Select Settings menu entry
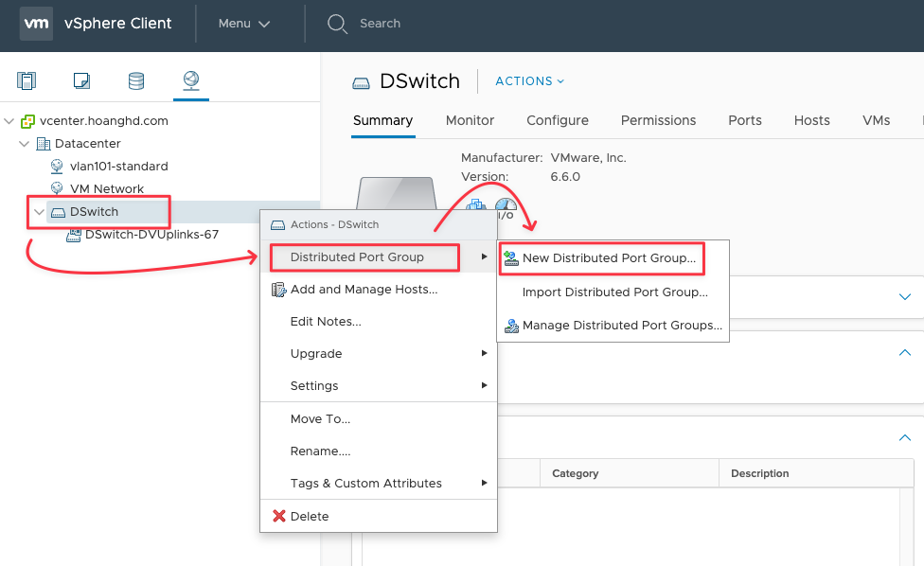 379,386
